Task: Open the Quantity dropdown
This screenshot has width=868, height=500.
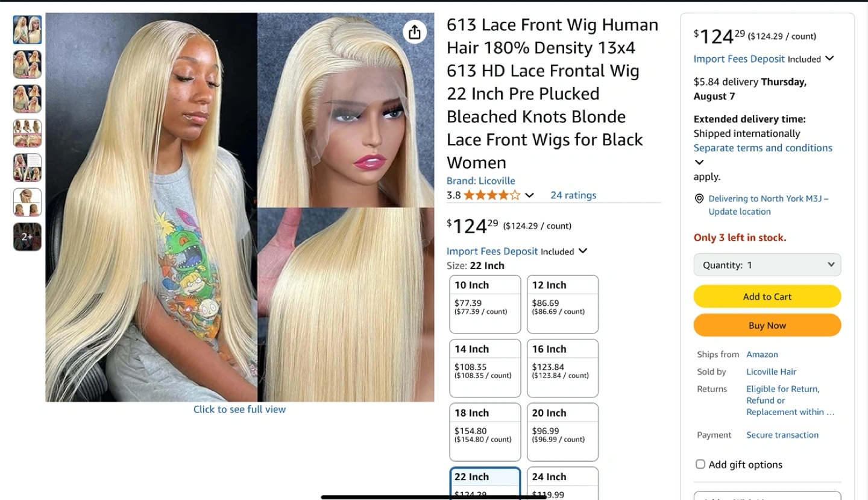Action: coord(767,265)
